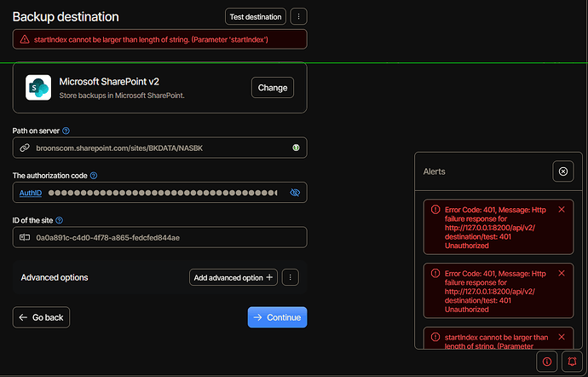588x377 pixels.
Task: Click the Test destination button
Action: (256, 16)
